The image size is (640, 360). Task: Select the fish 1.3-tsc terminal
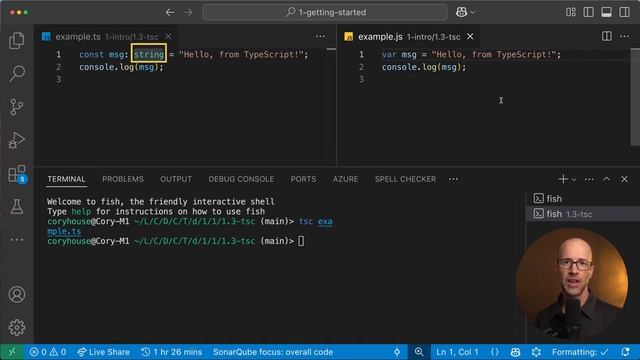(583, 214)
